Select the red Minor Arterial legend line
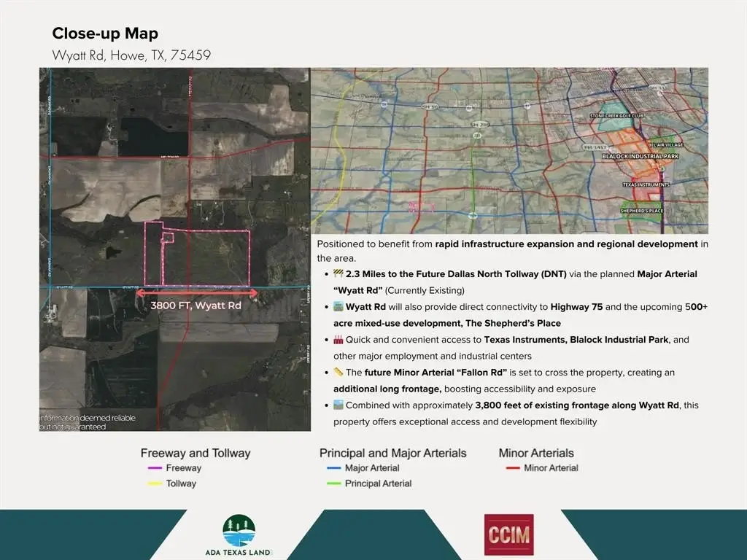 coord(511,468)
